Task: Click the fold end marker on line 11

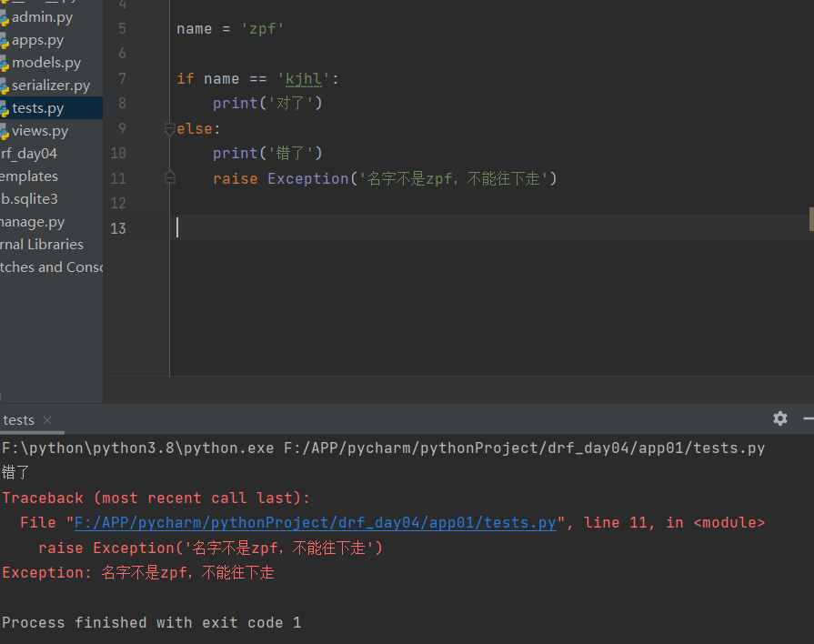Action: click(170, 177)
